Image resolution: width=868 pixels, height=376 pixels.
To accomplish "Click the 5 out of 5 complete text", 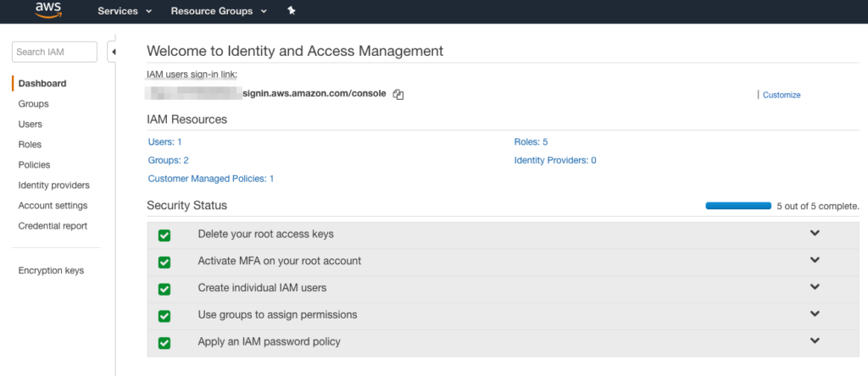I will (x=818, y=207).
